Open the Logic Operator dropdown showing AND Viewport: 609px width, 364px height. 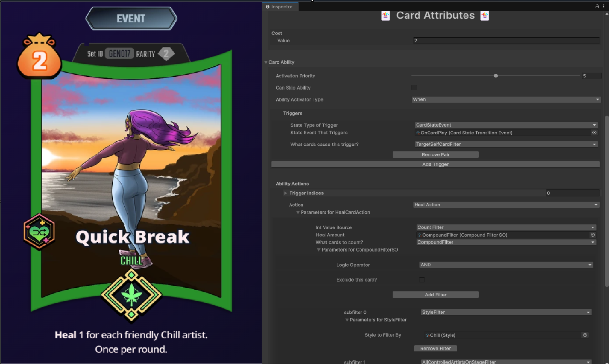pos(506,265)
